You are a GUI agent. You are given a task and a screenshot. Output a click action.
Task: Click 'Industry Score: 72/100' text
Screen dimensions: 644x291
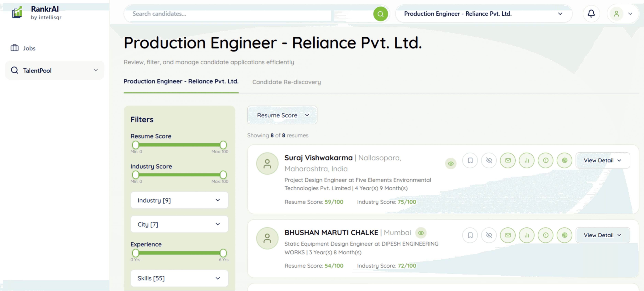click(387, 266)
